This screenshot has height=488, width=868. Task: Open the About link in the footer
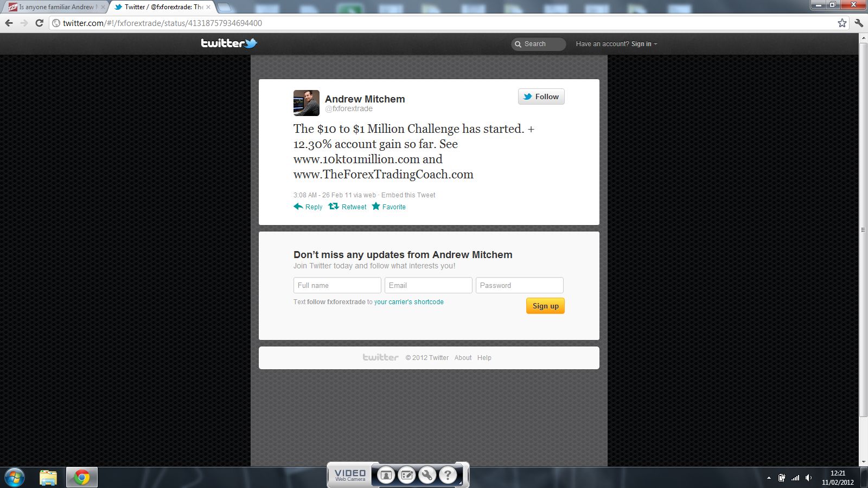(463, 358)
